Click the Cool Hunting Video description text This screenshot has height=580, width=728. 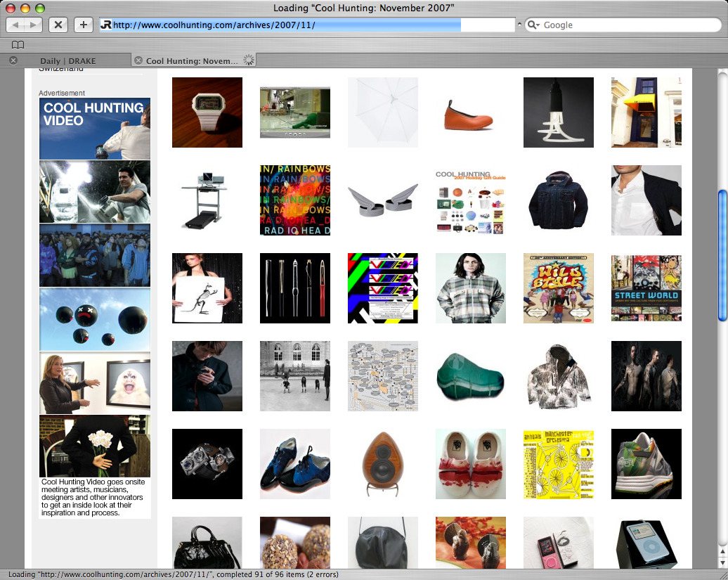tap(93, 497)
